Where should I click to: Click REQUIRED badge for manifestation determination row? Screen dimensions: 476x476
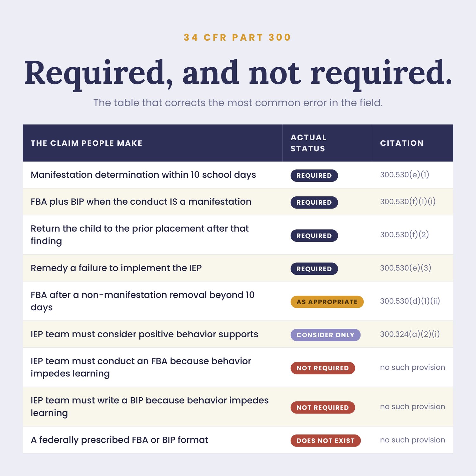314,175
